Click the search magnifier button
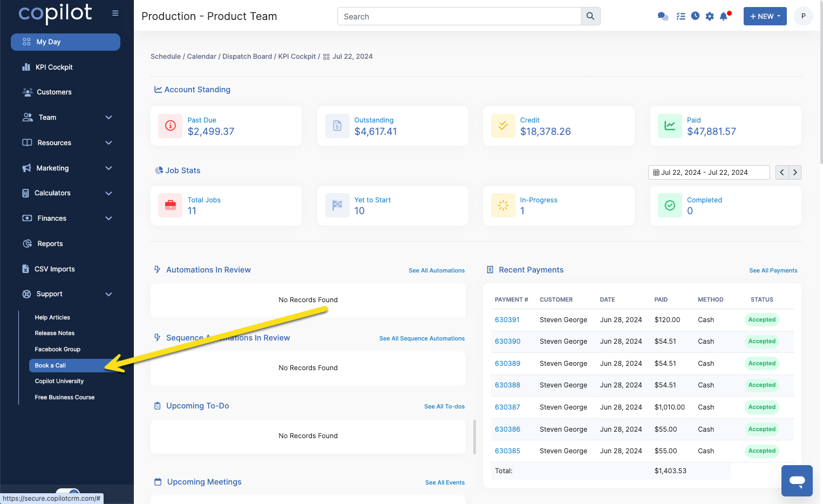This screenshot has height=504, width=823. pyautogui.click(x=590, y=16)
